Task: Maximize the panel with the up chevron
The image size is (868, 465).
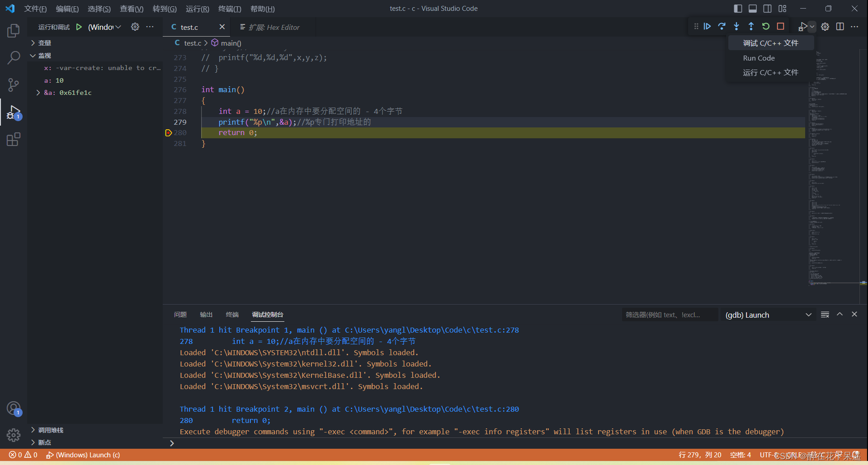Action: tap(840, 315)
